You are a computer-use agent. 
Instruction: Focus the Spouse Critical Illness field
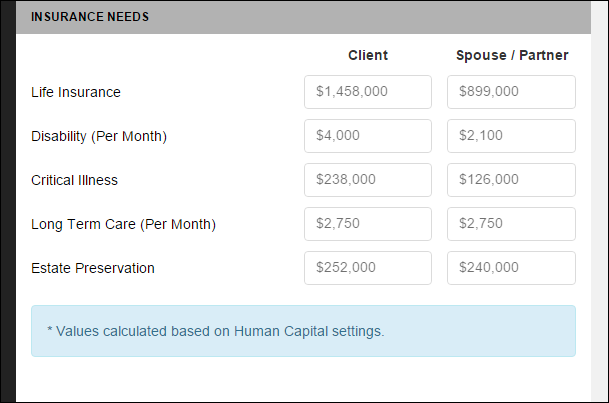(511, 180)
